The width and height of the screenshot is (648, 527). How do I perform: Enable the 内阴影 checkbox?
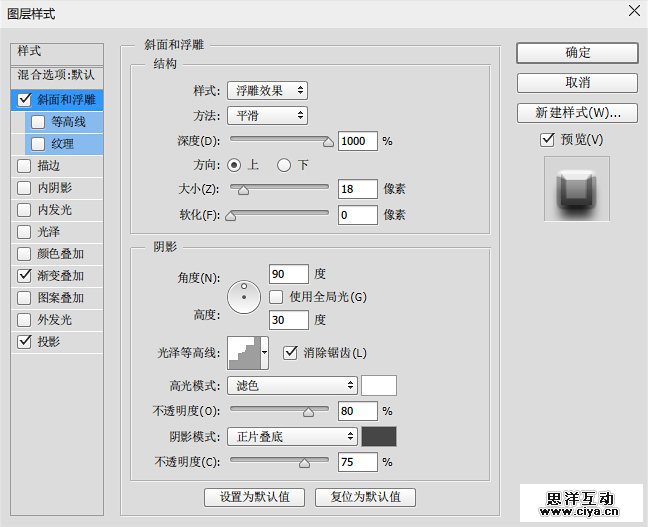click(24, 188)
